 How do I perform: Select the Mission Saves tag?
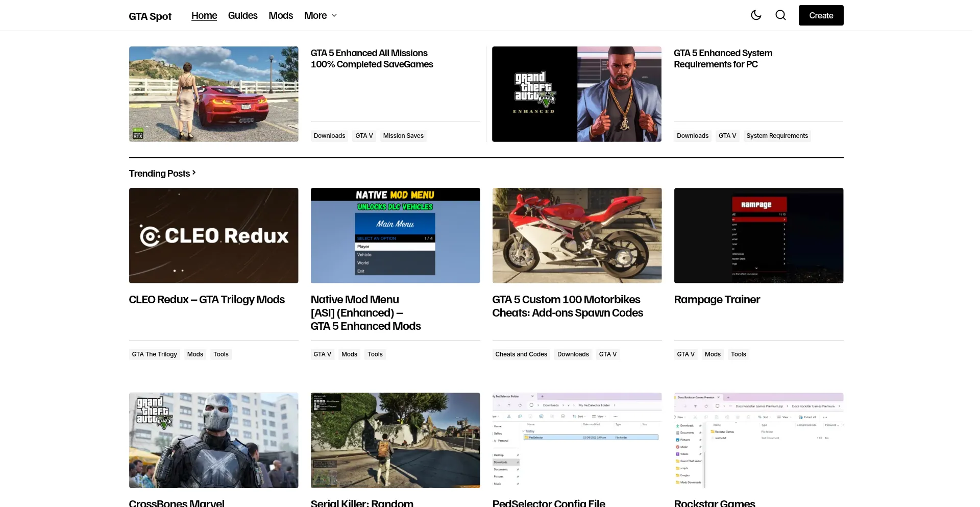(x=403, y=136)
